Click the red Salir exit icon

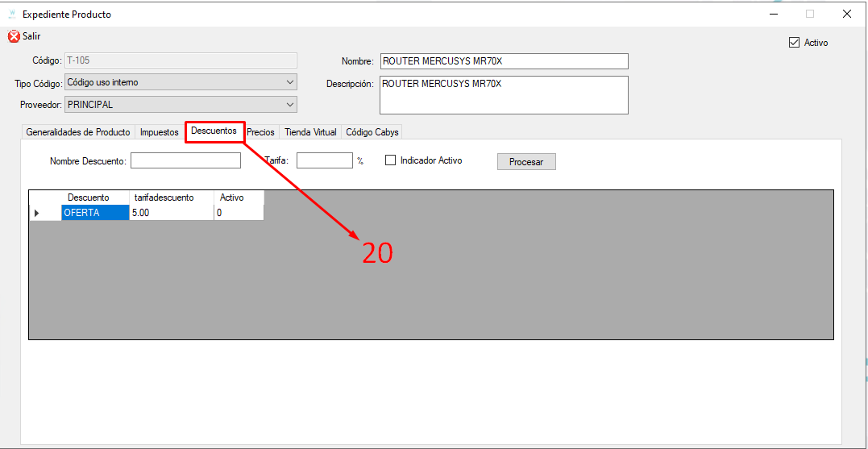click(13, 36)
